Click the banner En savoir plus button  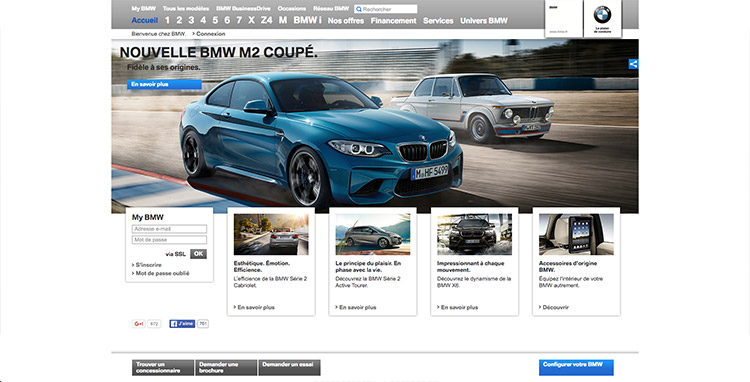click(164, 84)
